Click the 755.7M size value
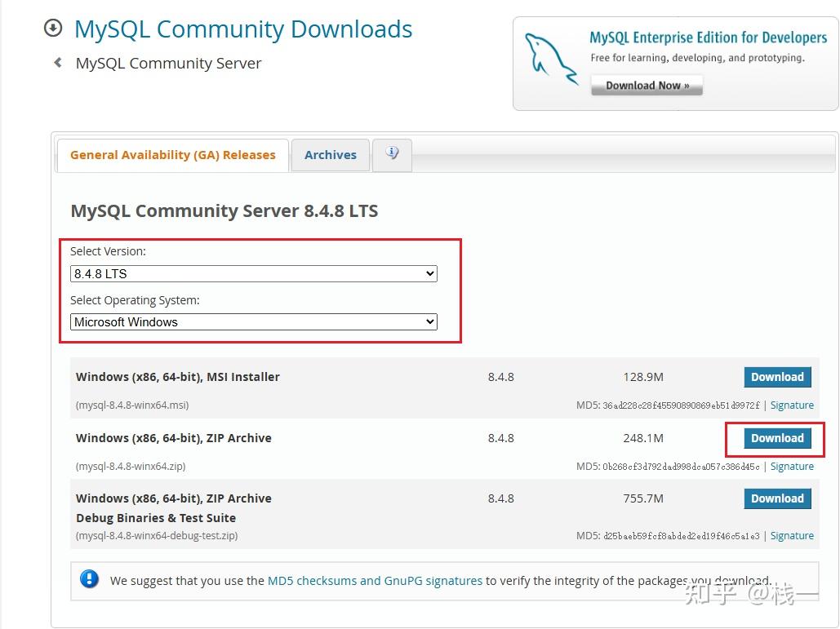 (643, 498)
